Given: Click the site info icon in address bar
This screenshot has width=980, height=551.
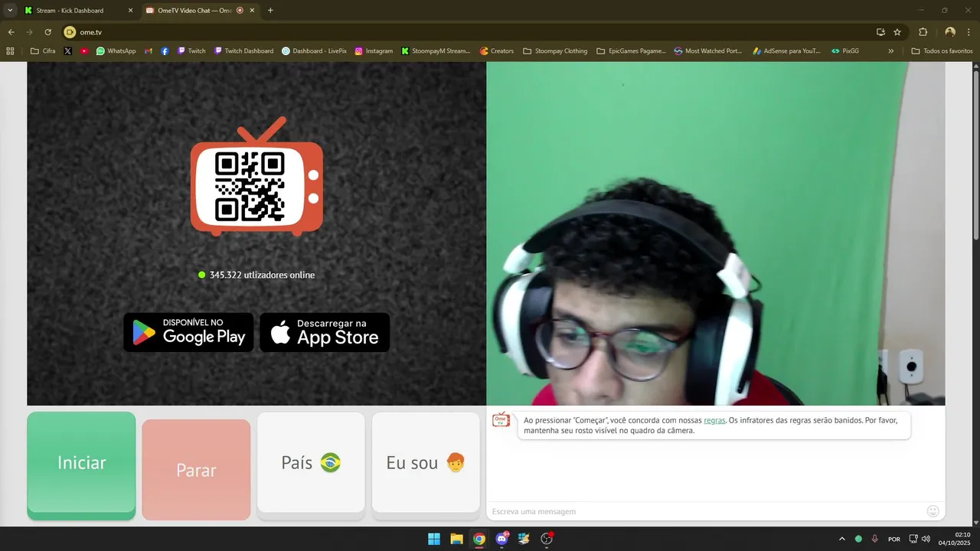Looking at the screenshot, I should 70,32.
